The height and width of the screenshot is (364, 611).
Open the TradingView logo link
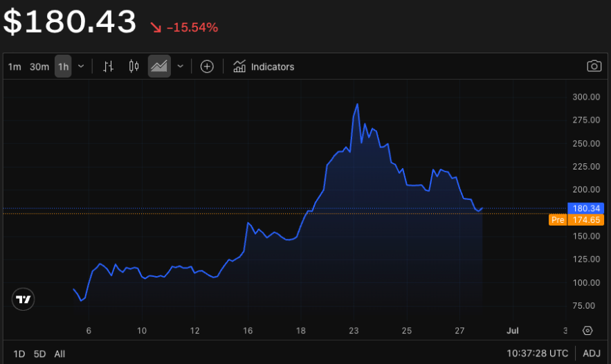pyautogui.click(x=24, y=300)
